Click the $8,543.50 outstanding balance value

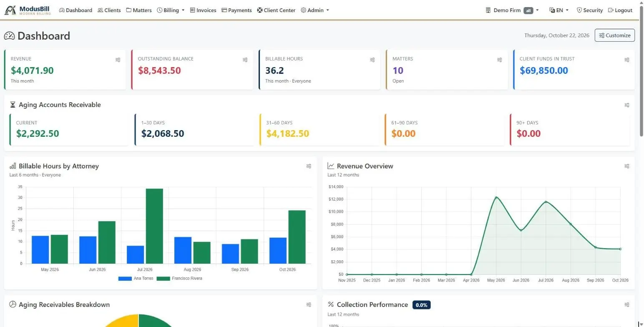159,70
